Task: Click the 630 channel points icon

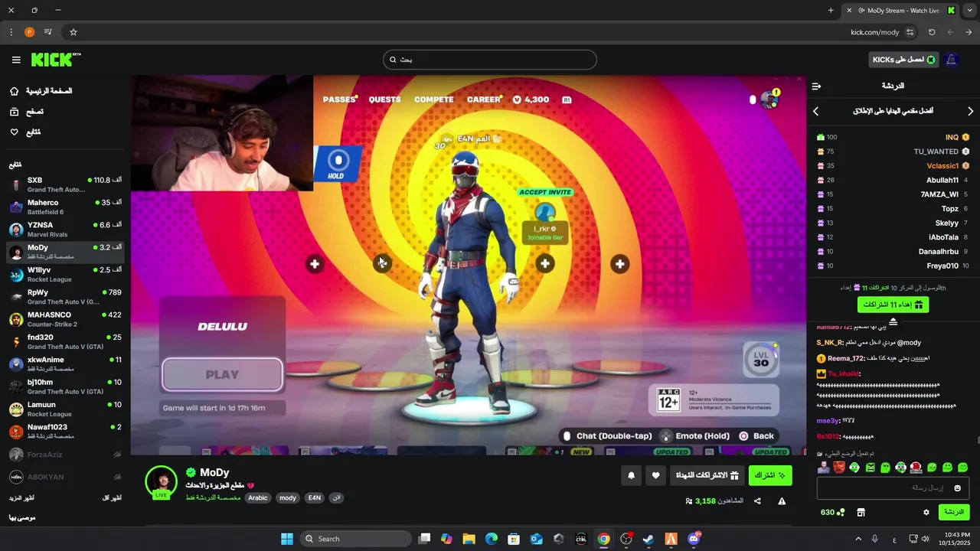Action: pyautogui.click(x=832, y=512)
